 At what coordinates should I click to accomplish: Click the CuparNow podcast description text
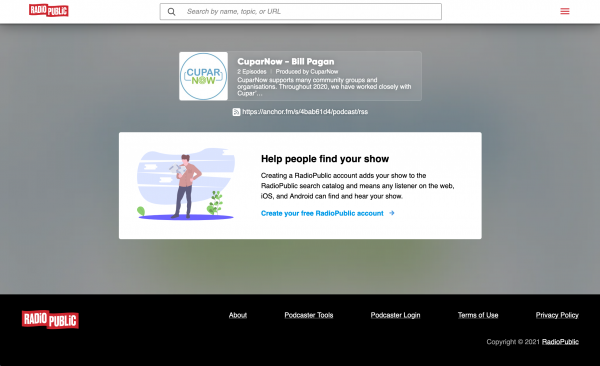point(324,87)
